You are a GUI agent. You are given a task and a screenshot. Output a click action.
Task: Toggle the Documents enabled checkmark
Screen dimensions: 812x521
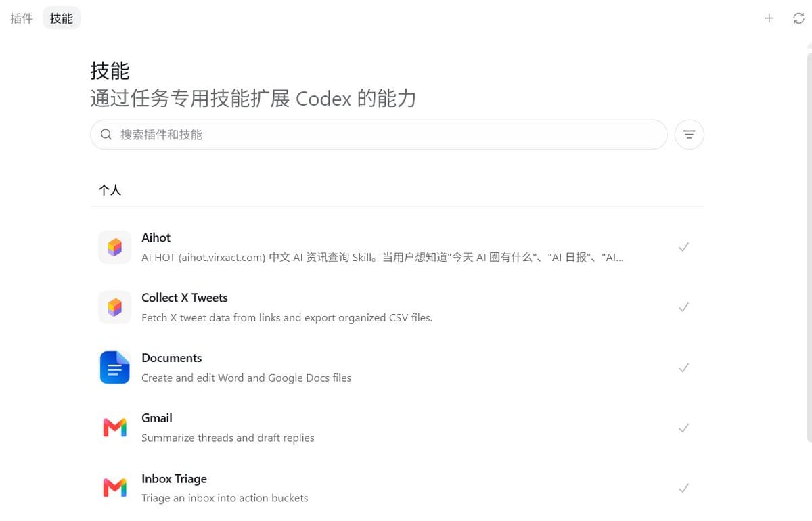click(x=684, y=367)
